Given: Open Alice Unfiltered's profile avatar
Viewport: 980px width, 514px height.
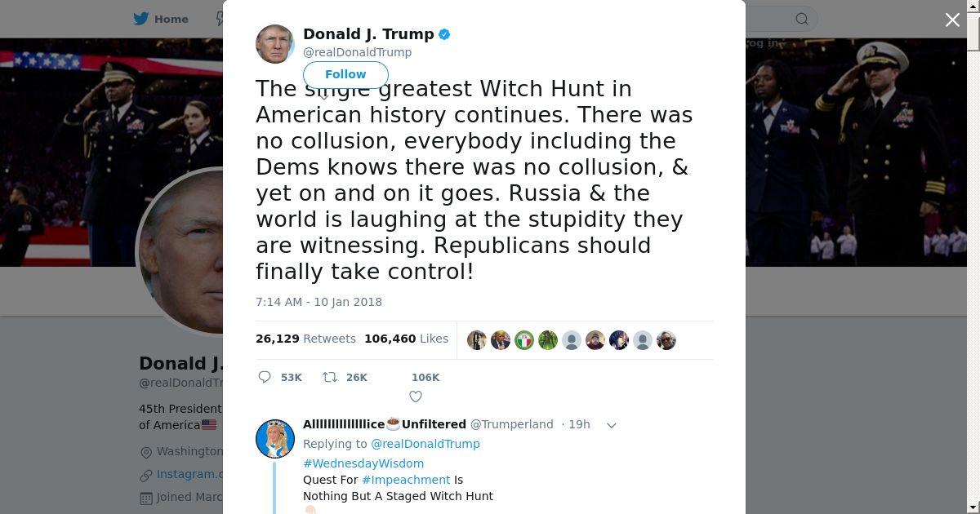Looking at the screenshot, I should tap(275, 439).
